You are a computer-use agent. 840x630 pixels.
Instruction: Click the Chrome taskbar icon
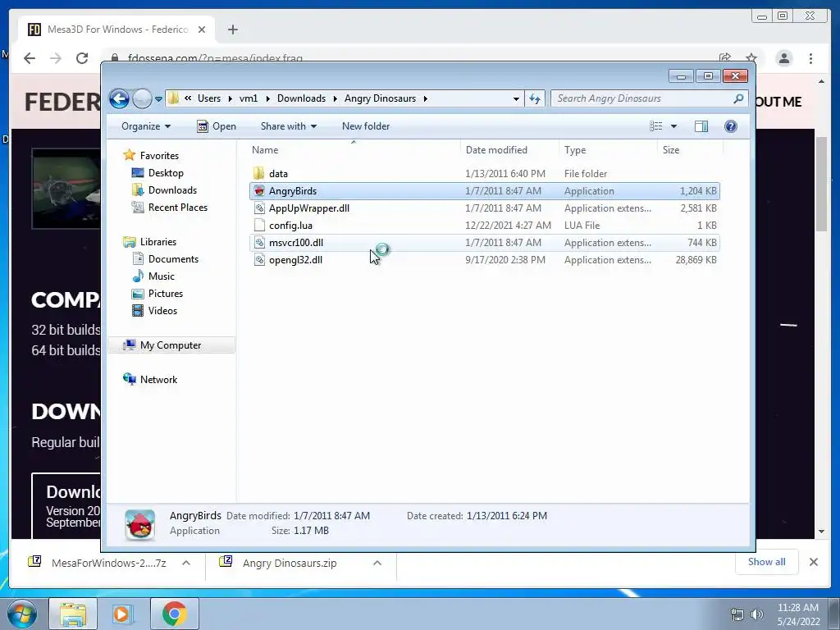click(x=174, y=614)
